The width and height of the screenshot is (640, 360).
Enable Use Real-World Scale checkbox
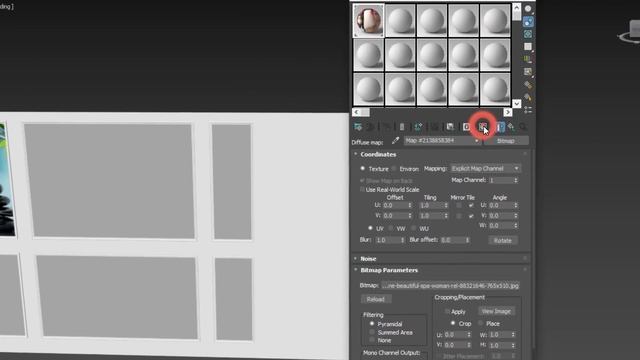[x=362, y=190]
